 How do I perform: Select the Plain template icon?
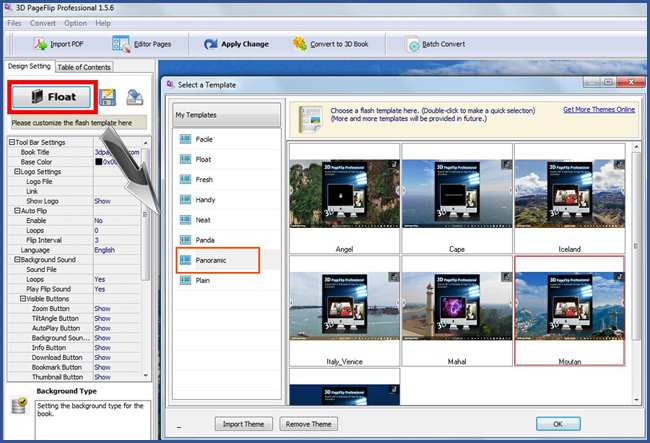185,280
